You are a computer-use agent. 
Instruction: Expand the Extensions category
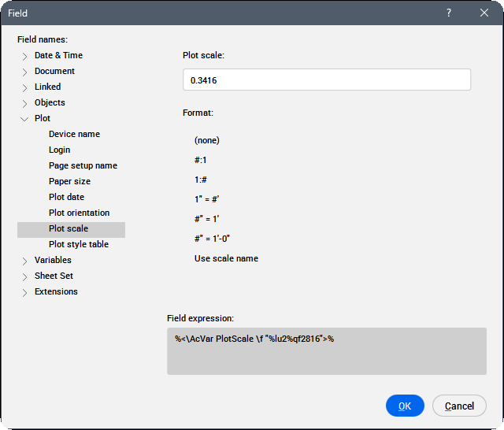25,292
